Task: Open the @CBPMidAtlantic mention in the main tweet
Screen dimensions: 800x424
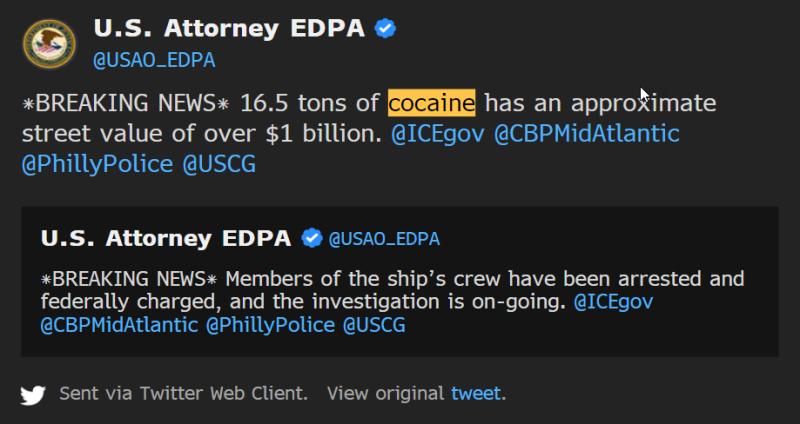Action: (x=587, y=133)
